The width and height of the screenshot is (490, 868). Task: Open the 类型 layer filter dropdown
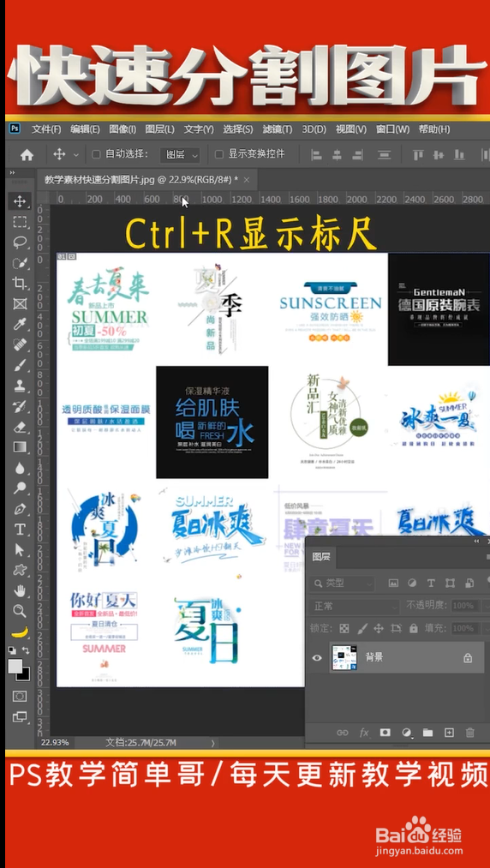click(342, 583)
